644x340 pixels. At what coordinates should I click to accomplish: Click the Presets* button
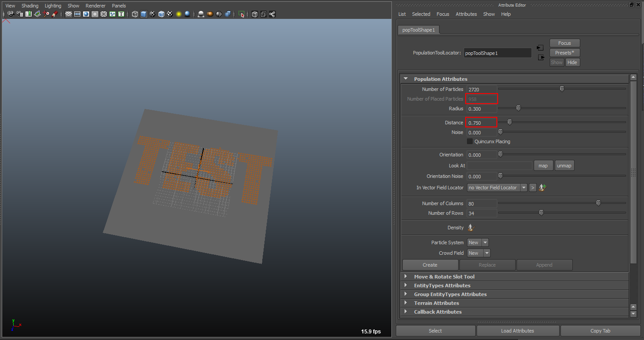pos(564,53)
